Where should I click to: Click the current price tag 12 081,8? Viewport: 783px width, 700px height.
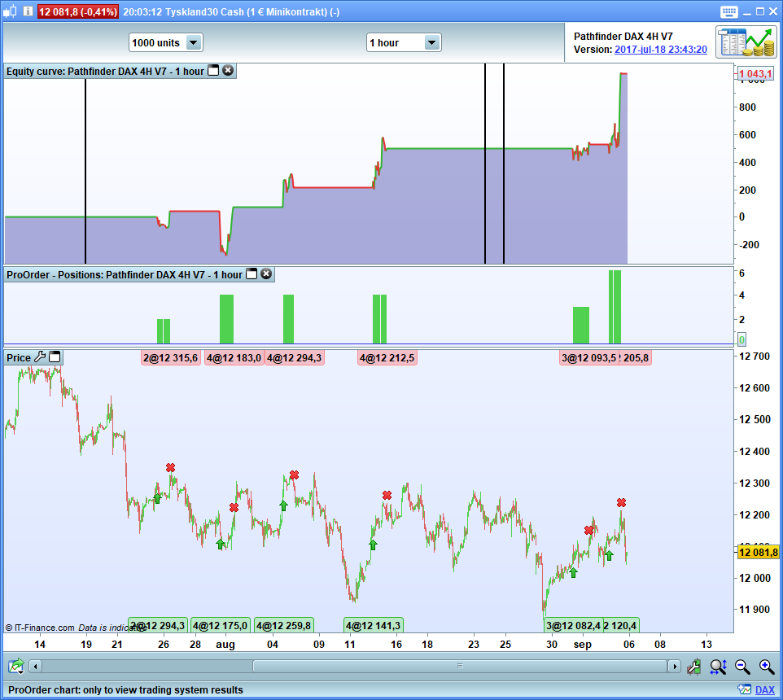point(758,552)
